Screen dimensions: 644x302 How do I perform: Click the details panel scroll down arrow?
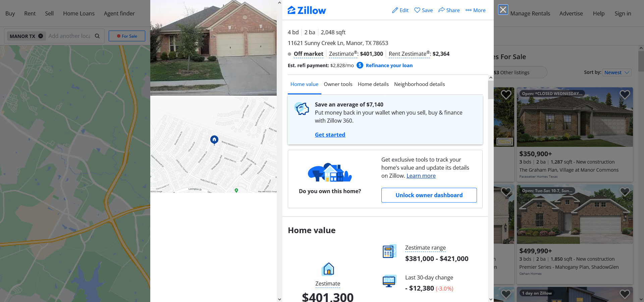tap(491, 299)
